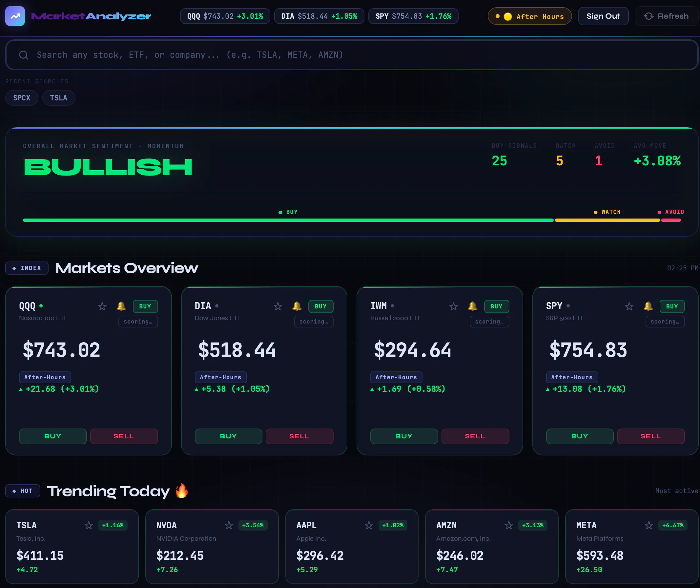Click the After-Hours tag on DIA card
700x588 pixels.
pos(221,377)
